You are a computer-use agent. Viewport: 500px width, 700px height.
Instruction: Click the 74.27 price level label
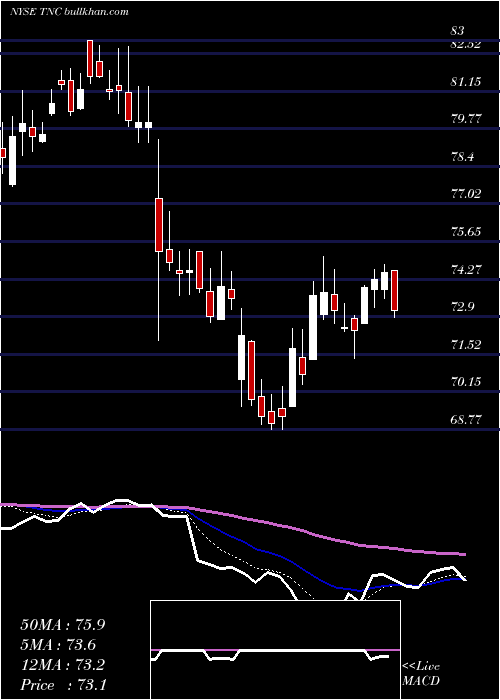pyautogui.click(x=465, y=270)
